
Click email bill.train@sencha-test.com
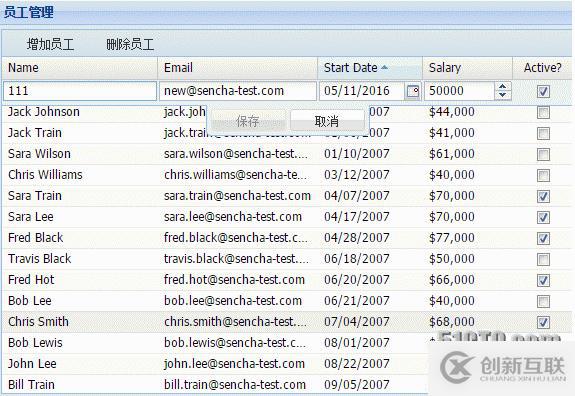(x=235, y=385)
